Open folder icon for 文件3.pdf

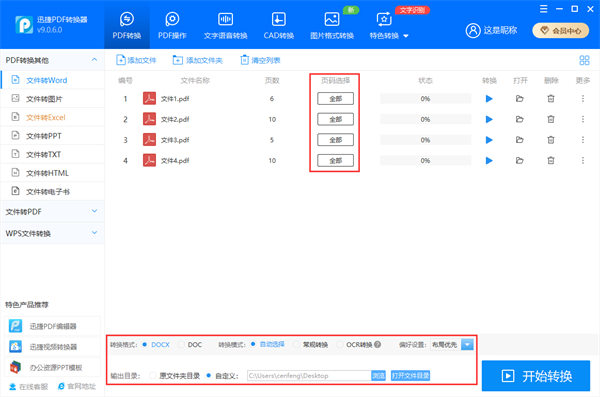click(x=520, y=140)
